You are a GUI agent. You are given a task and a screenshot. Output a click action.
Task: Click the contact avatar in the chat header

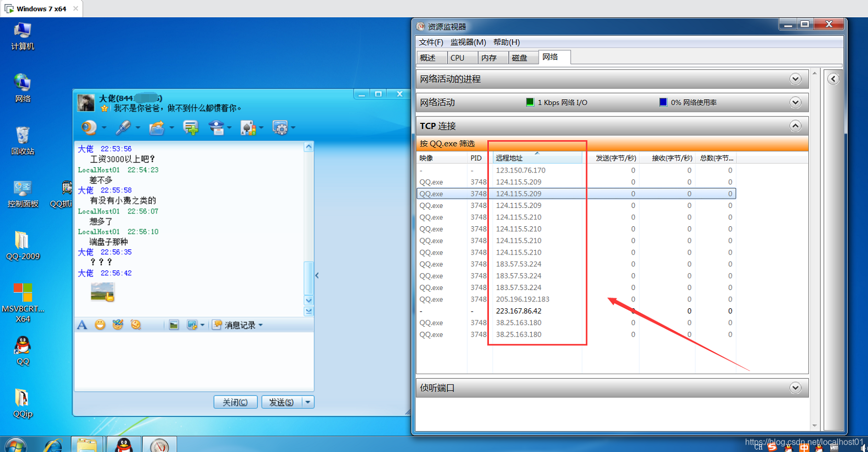point(86,102)
